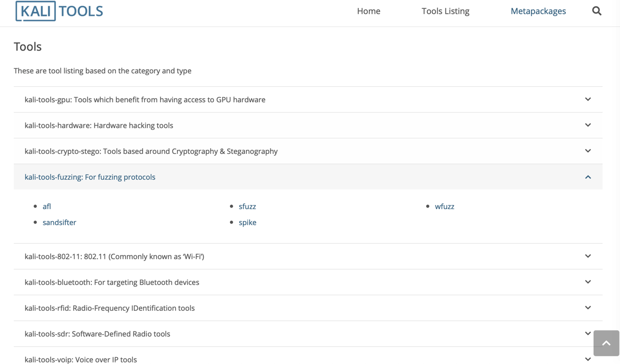Image resolution: width=620 pixels, height=364 pixels.
Task: Open the wfuzz tool link
Action: 444,206
